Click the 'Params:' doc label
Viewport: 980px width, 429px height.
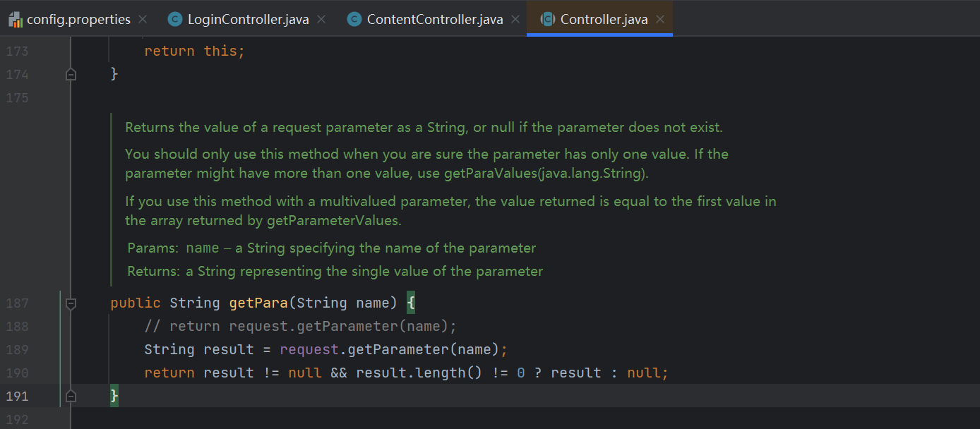tap(154, 248)
